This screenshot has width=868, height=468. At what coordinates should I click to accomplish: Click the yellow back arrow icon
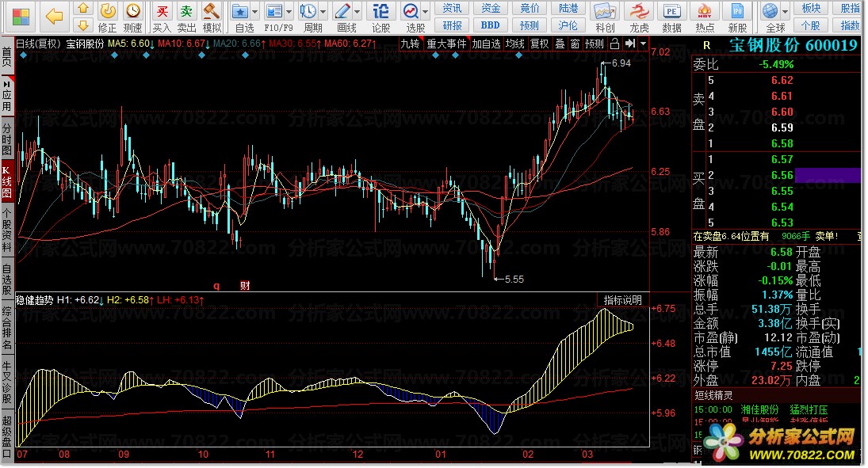coord(54,17)
